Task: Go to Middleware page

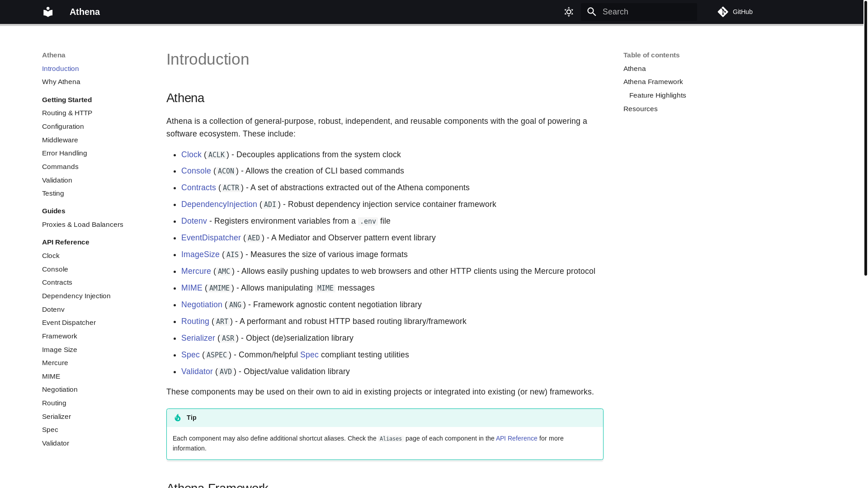Action: (x=60, y=140)
